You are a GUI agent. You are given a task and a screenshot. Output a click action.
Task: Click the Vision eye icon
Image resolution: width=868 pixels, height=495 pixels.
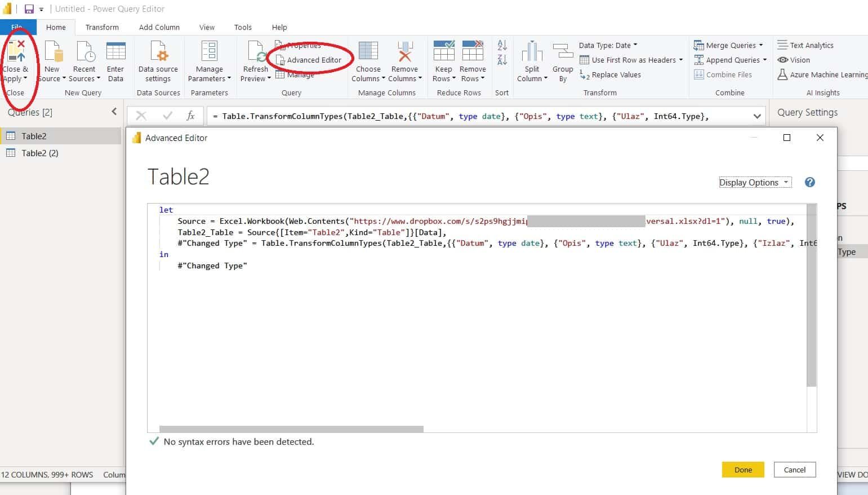(x=782, y=60)
